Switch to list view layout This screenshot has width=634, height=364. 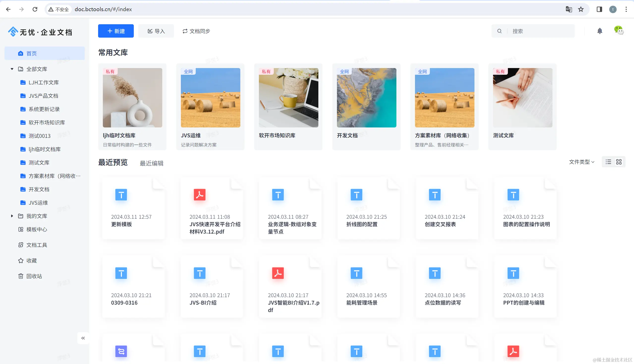pos(608,162)
